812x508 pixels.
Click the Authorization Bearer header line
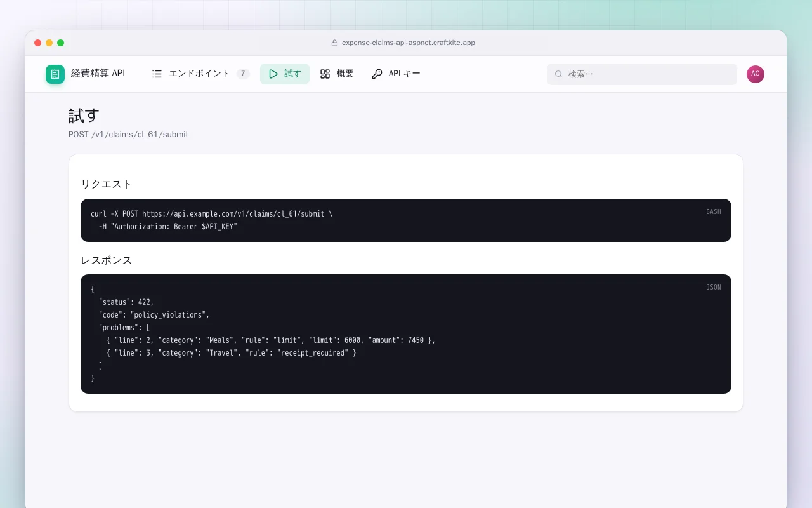(168, 227)
